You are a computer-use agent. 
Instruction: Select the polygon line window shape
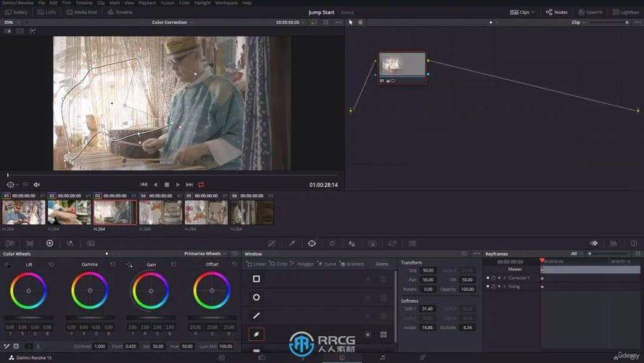click(x=256, y=316)
